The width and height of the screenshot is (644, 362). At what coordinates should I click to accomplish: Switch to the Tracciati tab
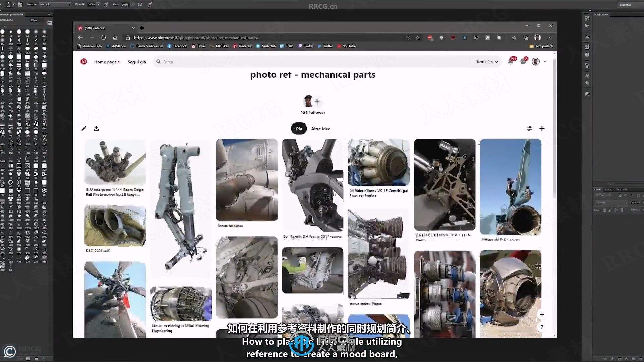tap(622, 189)
